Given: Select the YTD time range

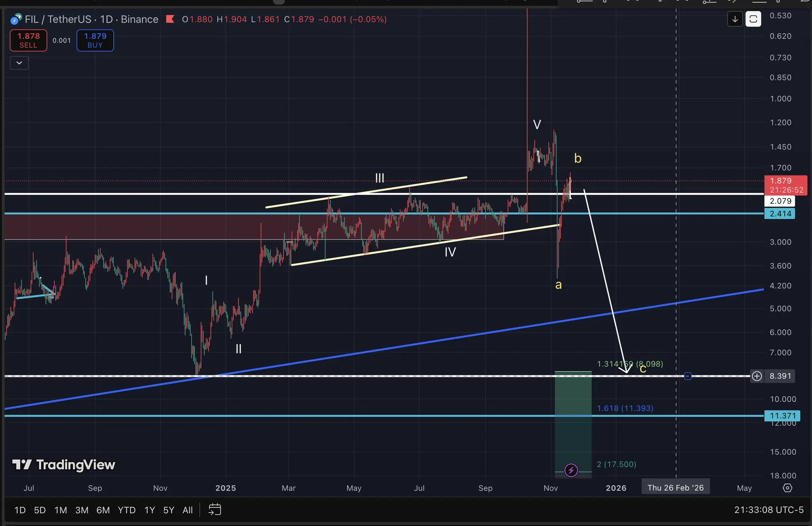Looking at the screenshot, I should [x=127, y=510].
